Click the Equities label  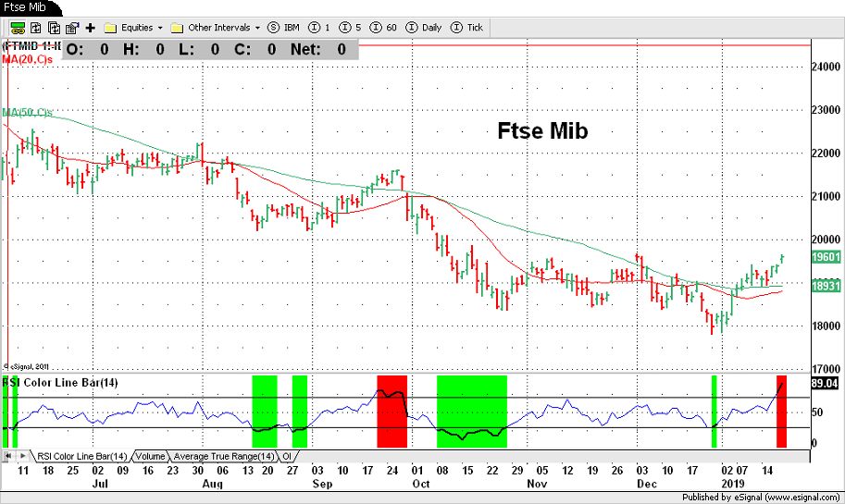137,28
